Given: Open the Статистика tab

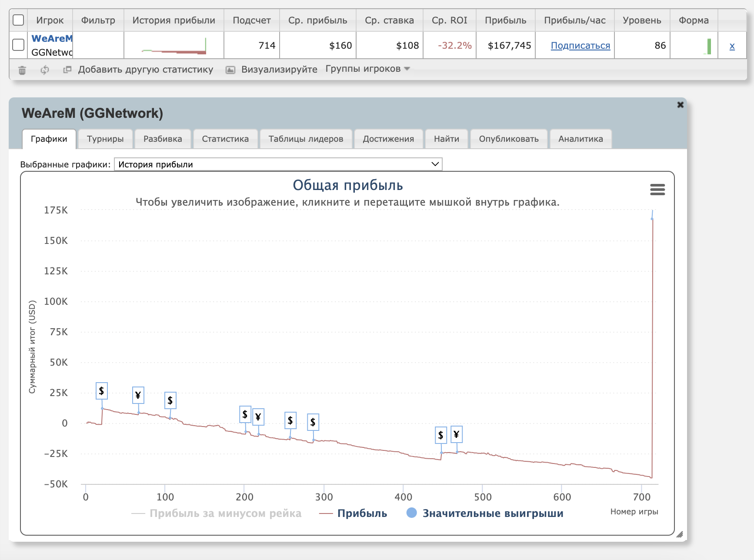Looking at the screenshot, I should (x=225, y=139).
